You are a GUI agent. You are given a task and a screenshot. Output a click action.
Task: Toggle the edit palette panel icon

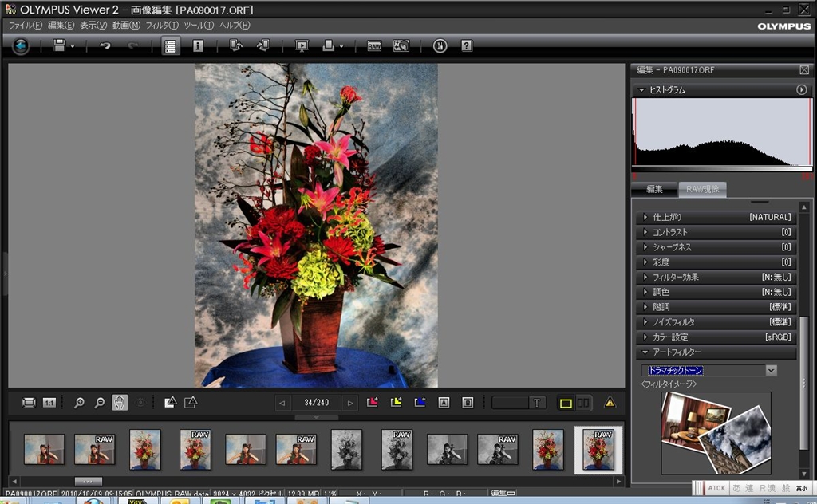tap(170, 46)
